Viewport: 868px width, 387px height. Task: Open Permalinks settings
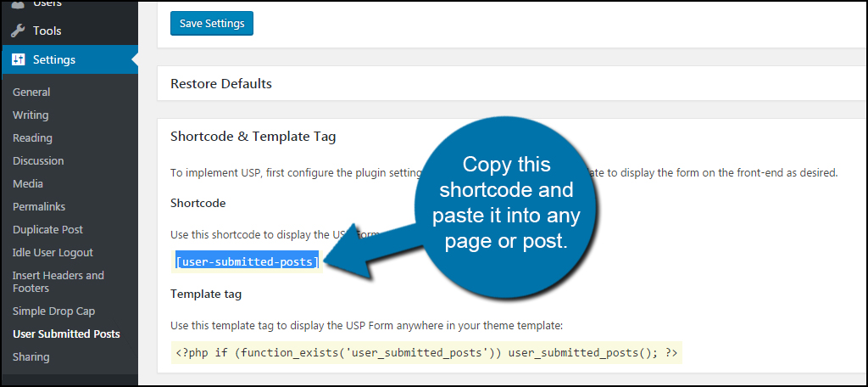[x=39, y=206]
